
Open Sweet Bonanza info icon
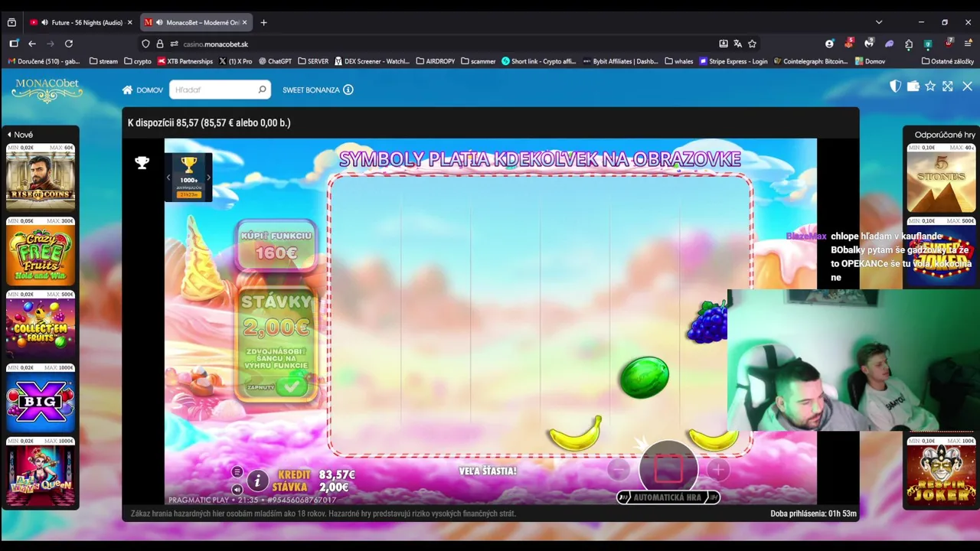(x=348, y=90)
